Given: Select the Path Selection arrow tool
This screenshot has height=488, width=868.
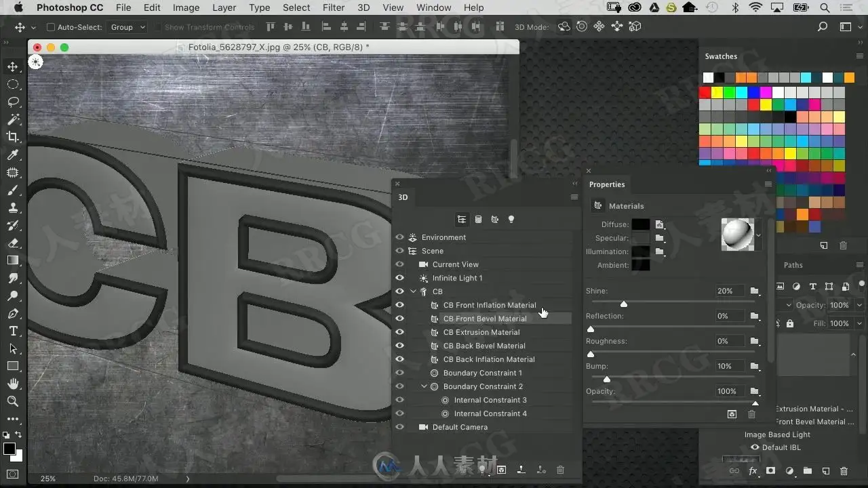Looking at the screenshot, I should [x=13, y=348].
